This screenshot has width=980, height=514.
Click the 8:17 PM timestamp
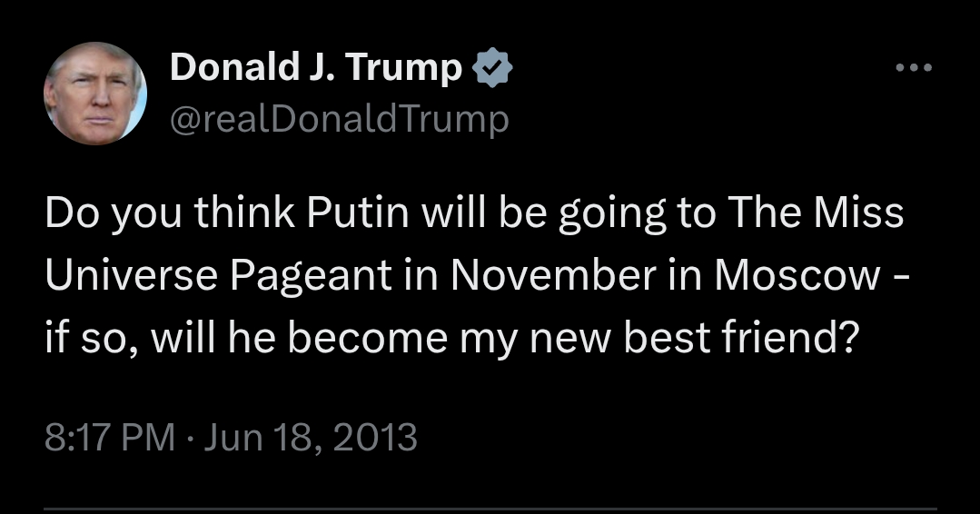[110, 437]
